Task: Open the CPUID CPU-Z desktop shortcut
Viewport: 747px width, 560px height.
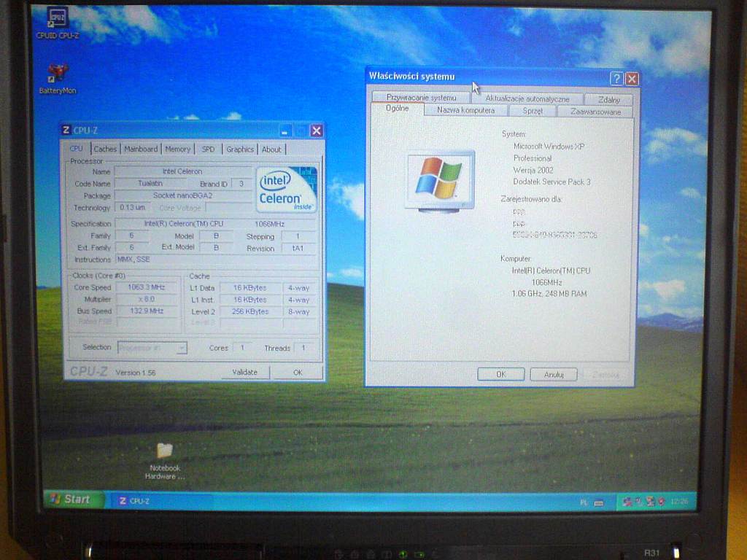Action: tap(57, 18)
